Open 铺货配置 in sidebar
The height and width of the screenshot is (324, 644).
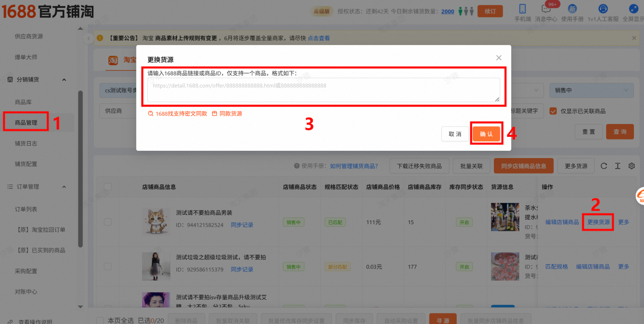tap(26, 164)
